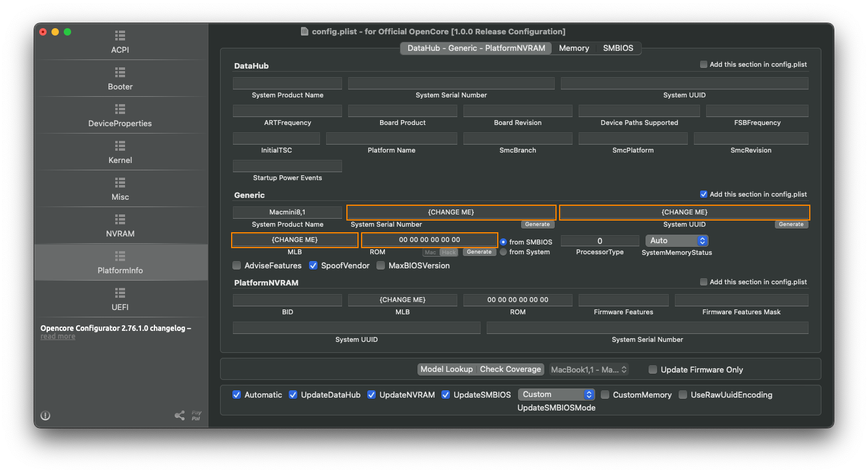Open the Misc section icon
The height and width of the screenshot is (473, 868).
120,183
